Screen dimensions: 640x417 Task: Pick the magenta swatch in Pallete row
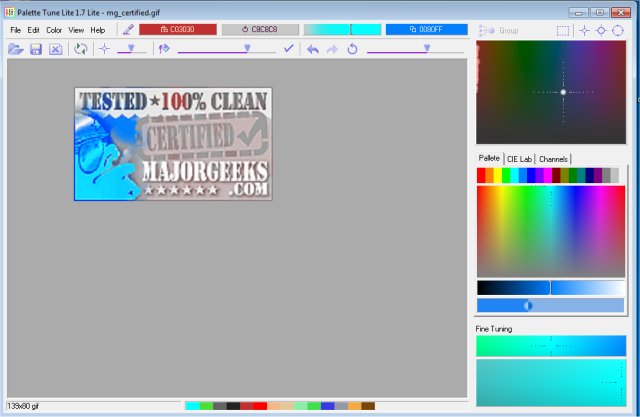548,175
